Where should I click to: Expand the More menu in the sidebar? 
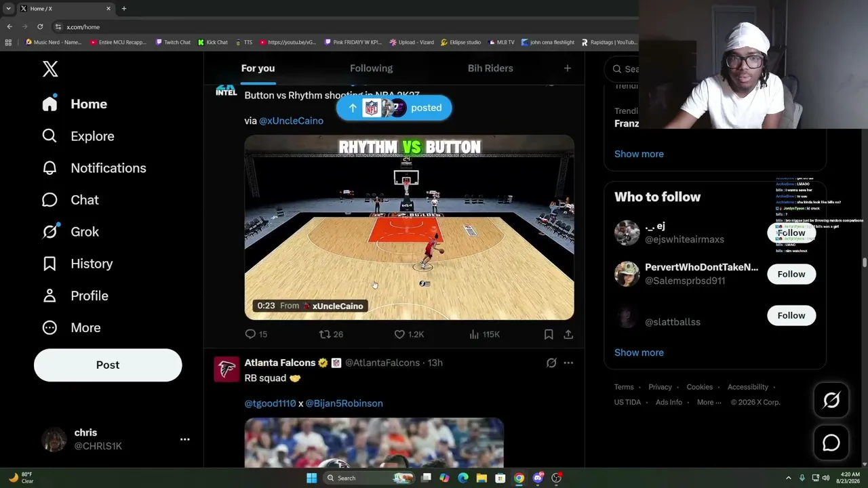[x=71, y=327]
